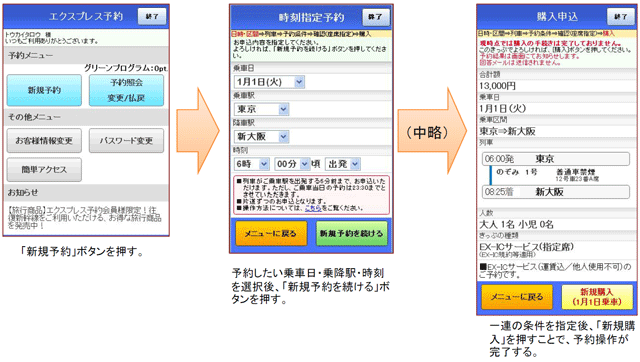Open 予約照会 変更/払戻 button
Image resolution: width=640 pixels, height=362 pixels.
(127, 90)
